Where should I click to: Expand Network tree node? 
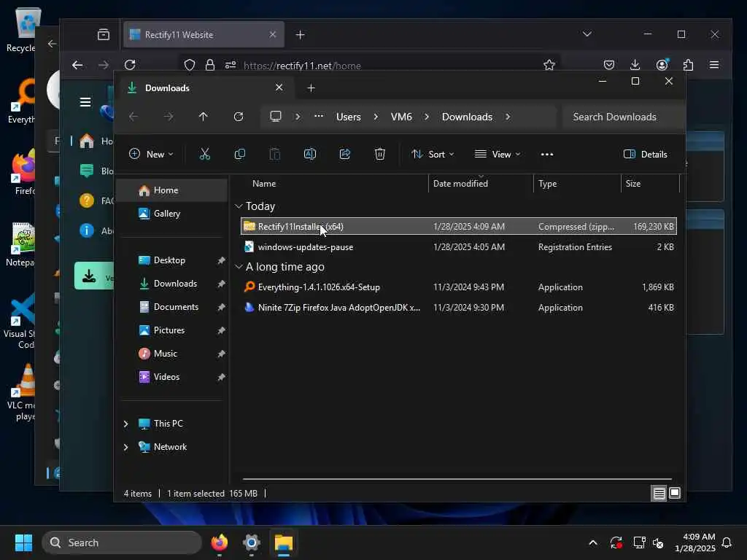[125, 447]
